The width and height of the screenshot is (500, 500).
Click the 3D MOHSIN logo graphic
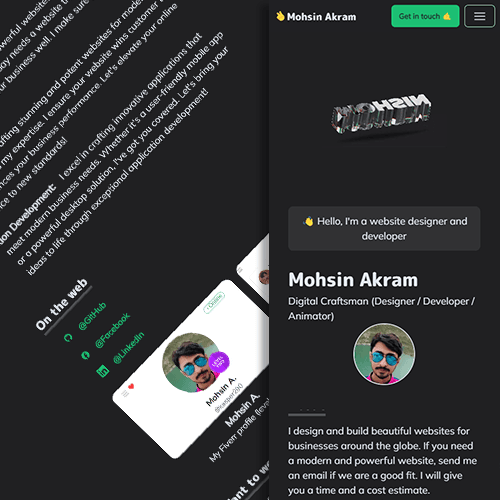pos(382,114)
